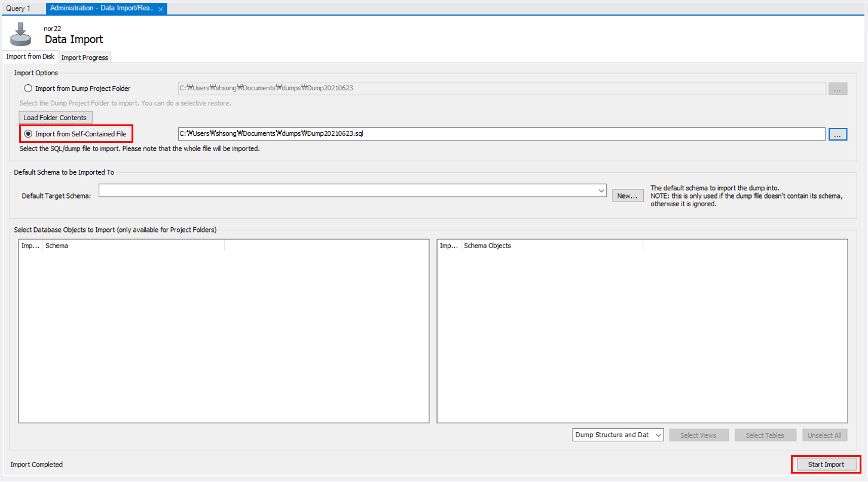Switch to the Import from Disk tab

[x=30, y=57]
